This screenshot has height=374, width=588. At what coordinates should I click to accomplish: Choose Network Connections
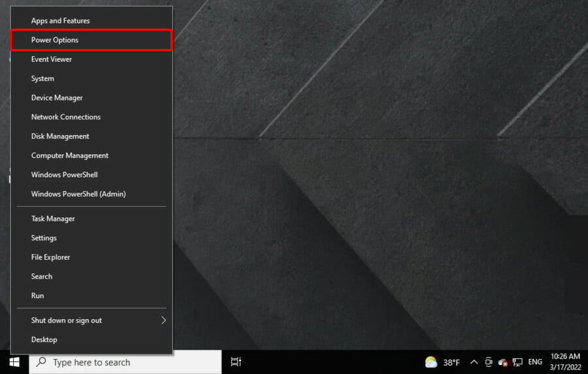91,117
